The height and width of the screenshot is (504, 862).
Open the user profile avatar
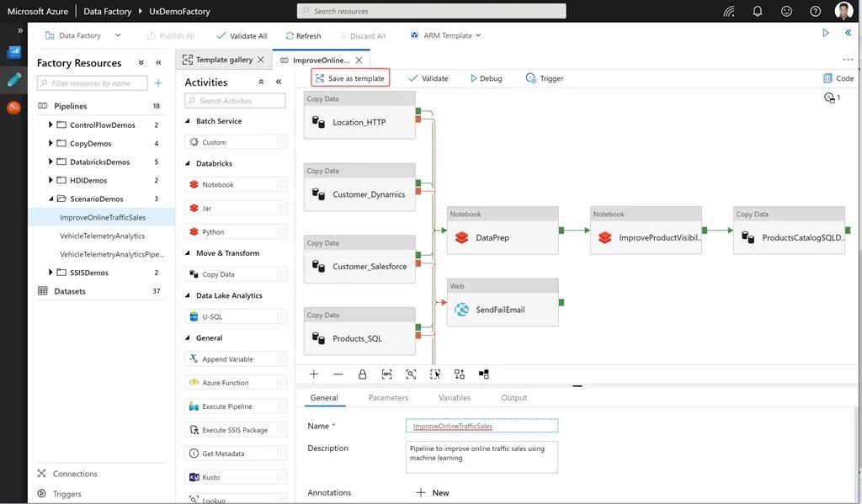pos(843,10)
